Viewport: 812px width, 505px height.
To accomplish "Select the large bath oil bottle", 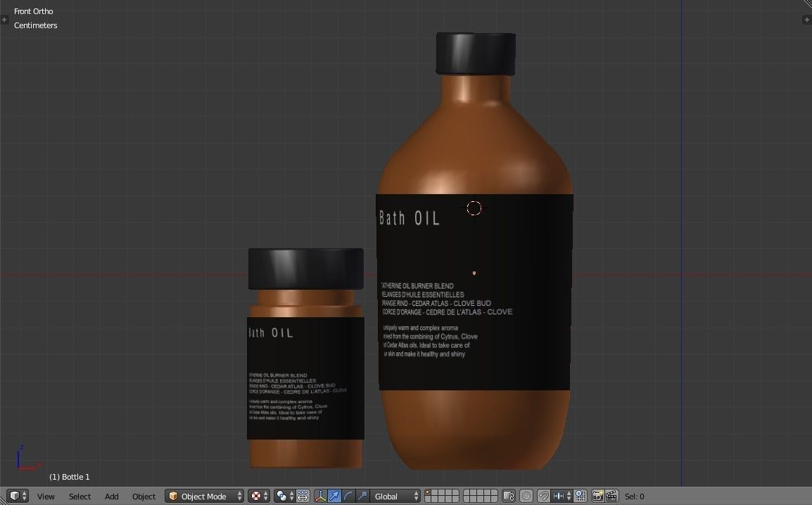I will pos(474,251).
